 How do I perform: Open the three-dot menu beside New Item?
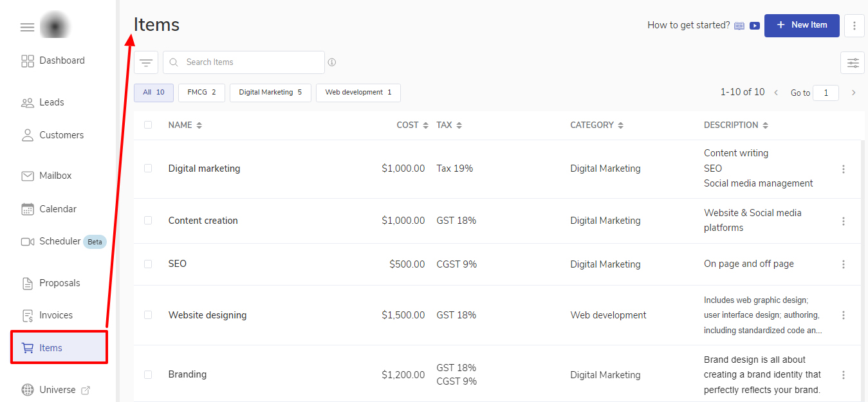pos(854,26)
